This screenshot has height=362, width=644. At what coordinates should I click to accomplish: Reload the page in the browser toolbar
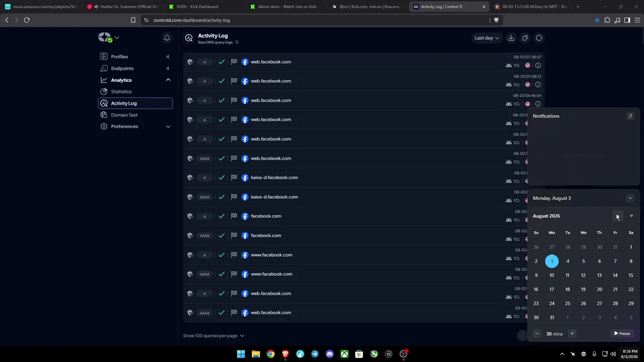click(x=27, y=20)
